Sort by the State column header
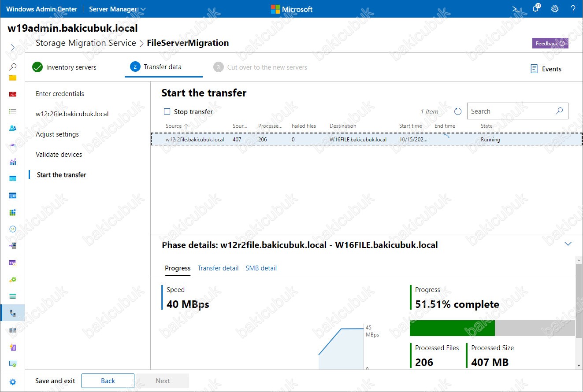583x392 pixels. tap(486, 126)
